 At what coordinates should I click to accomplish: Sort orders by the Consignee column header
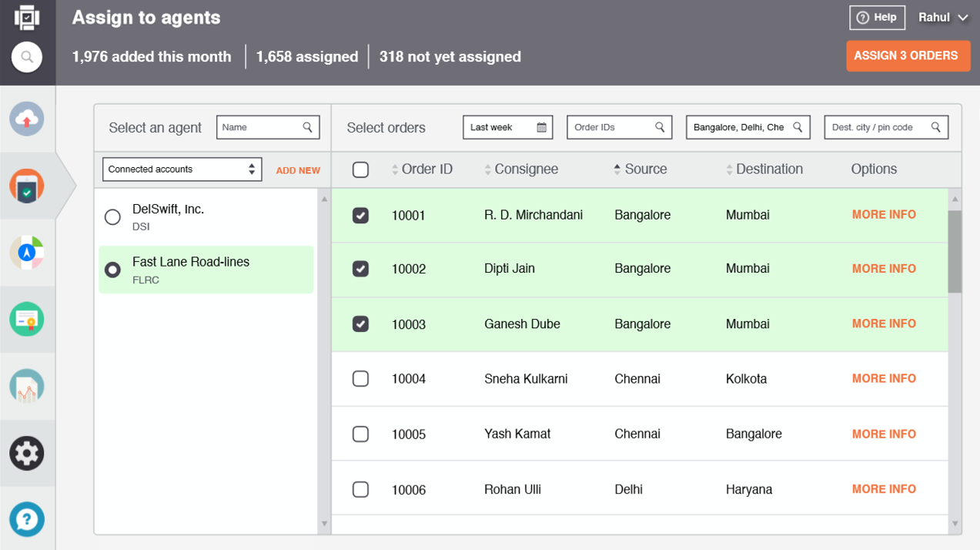(x=521, y=169)
